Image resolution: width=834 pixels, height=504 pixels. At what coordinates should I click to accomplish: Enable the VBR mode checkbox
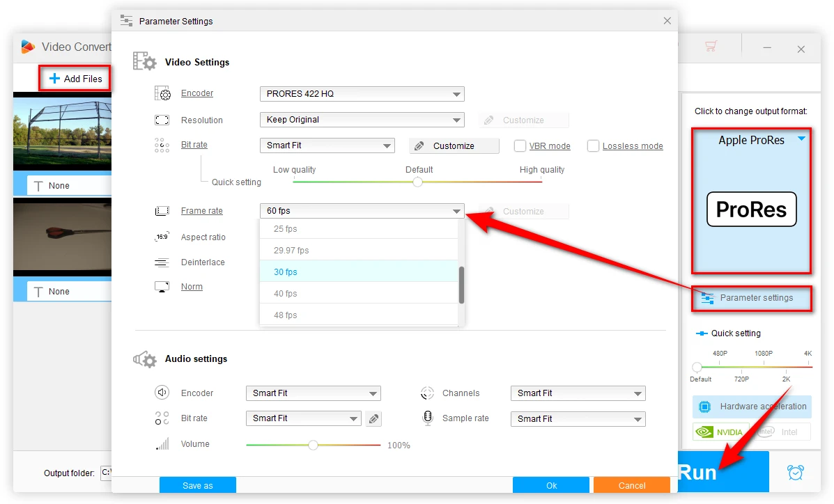point(520,146)
